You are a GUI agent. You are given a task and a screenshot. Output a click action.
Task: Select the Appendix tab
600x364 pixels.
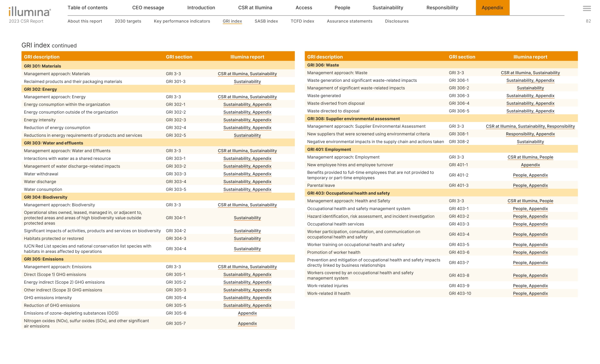pos(492,7)
